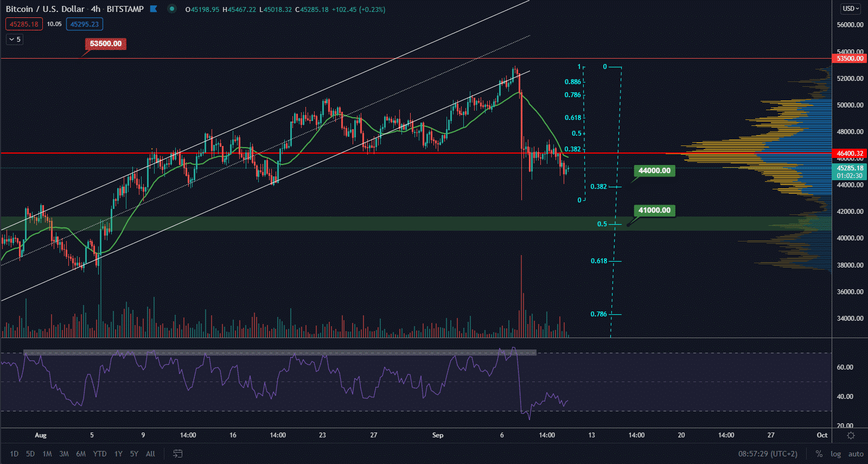Click the blue buy price 45295.23 button
The width and height of the screenshot is (868, 464).
tap(85, 24)
